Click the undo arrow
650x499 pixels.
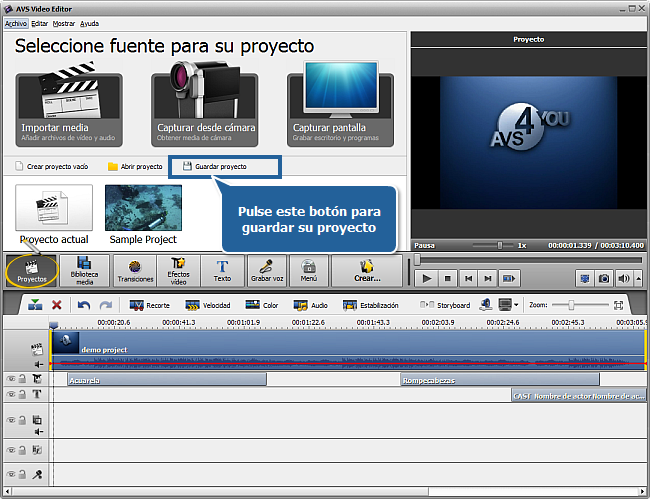point(84,305)
